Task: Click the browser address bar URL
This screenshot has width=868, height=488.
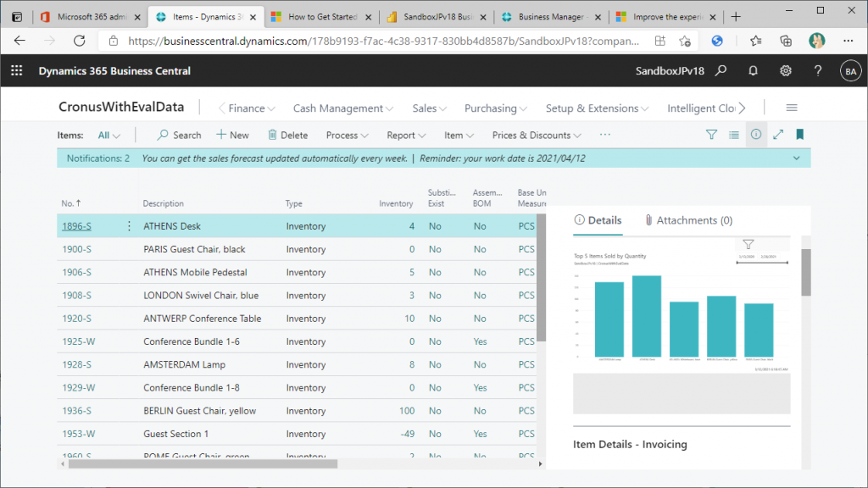Action: click(384, 41)
